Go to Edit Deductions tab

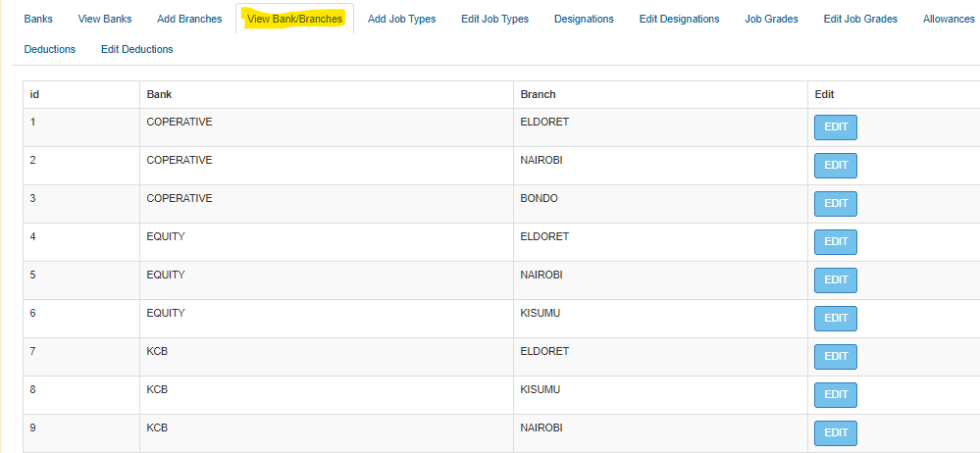[x=137, y=49]
